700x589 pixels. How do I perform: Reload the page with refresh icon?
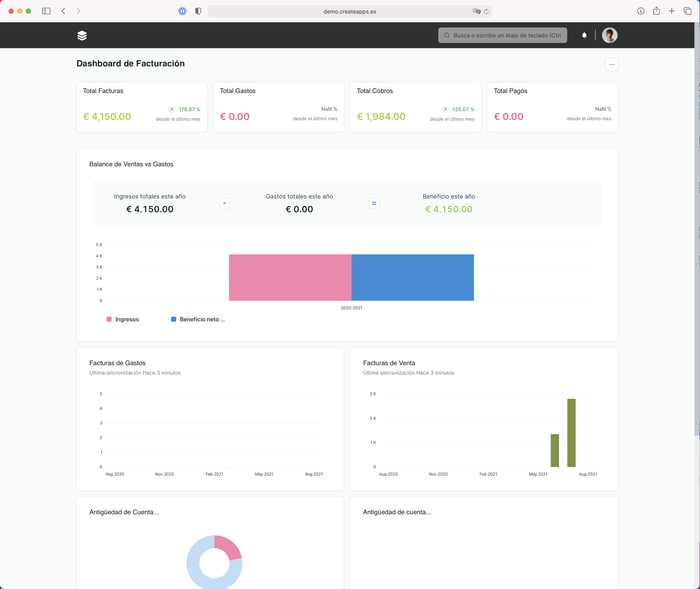(486, 11)
